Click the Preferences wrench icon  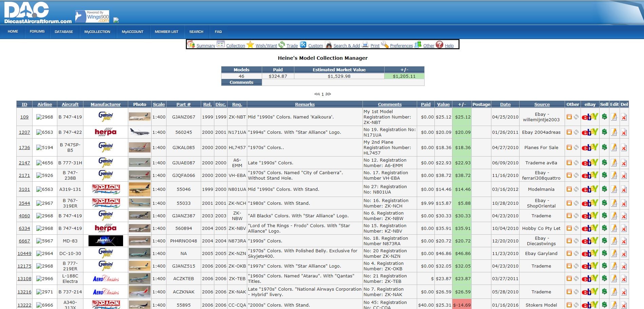pyautogui.click(x=385, y=44)
